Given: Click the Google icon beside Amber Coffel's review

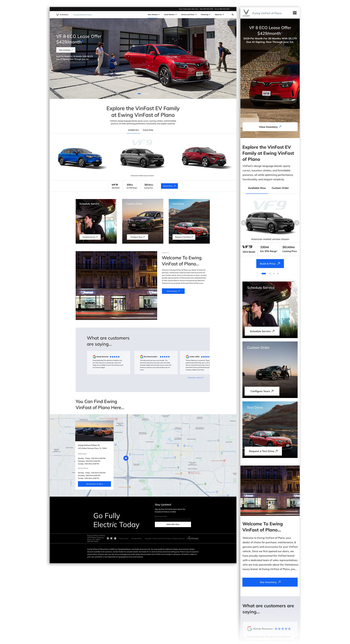Looking at the screenshot, I should (x=187, y=356).
